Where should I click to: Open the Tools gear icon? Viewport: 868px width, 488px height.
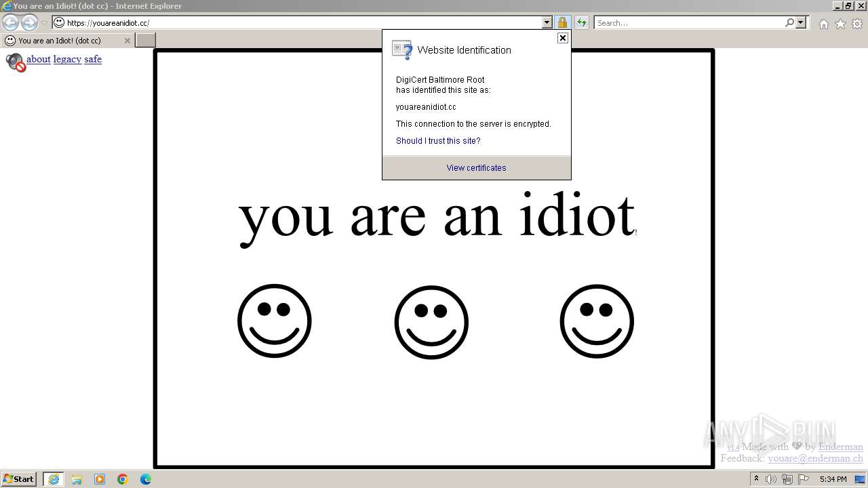pyautogui.click(x=857, y=24)
